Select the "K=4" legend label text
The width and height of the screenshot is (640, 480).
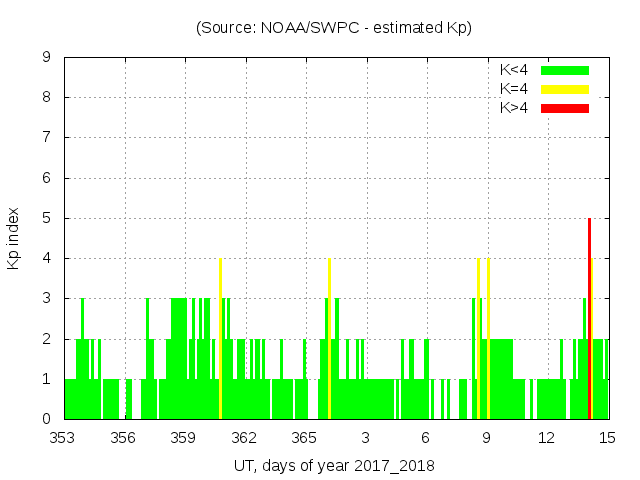(x=514, y=89)
